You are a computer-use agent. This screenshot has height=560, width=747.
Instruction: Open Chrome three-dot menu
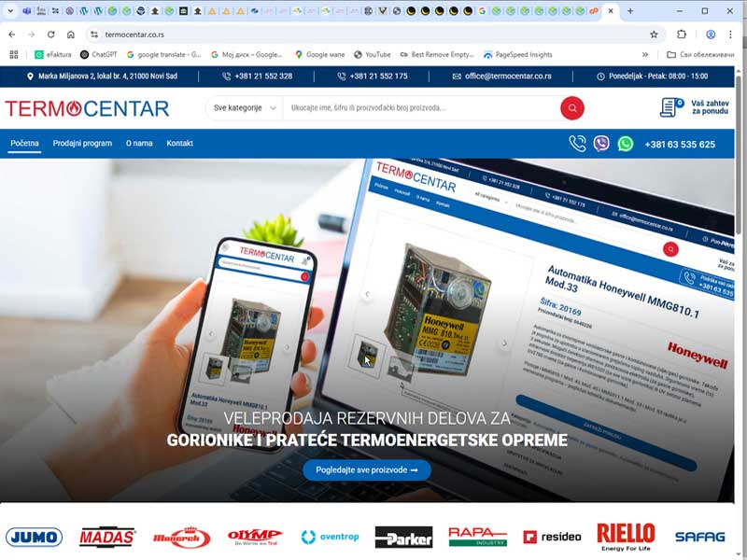pos(731,35)
